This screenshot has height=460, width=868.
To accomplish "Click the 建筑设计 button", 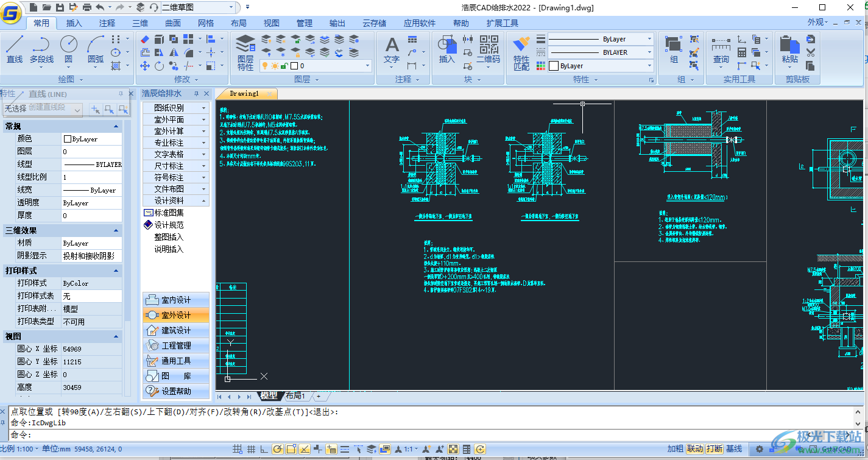I will click(176, 330).
